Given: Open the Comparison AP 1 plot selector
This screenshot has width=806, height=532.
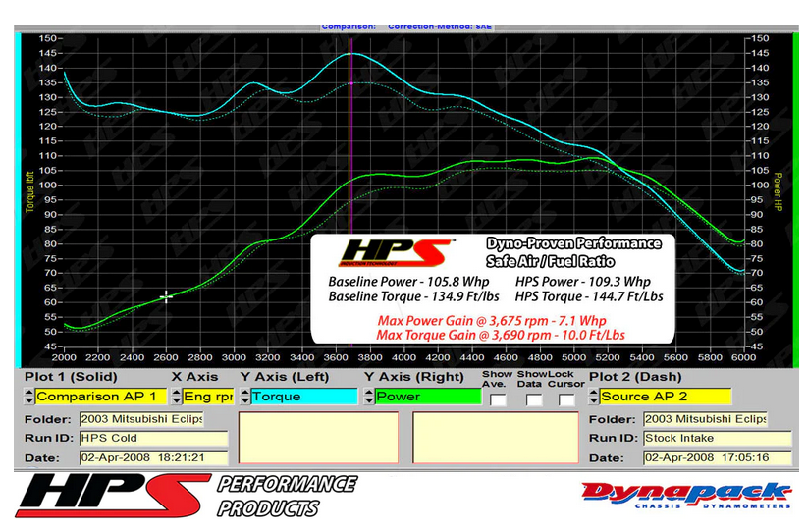Looking at the screenshot, I should (x=100, y=397).
